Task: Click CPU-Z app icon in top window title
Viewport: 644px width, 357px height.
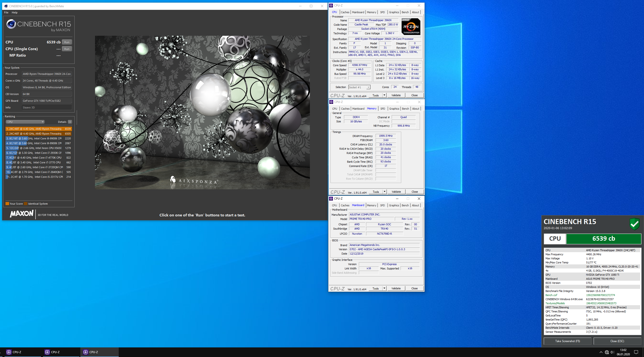Action: [331, 6]
